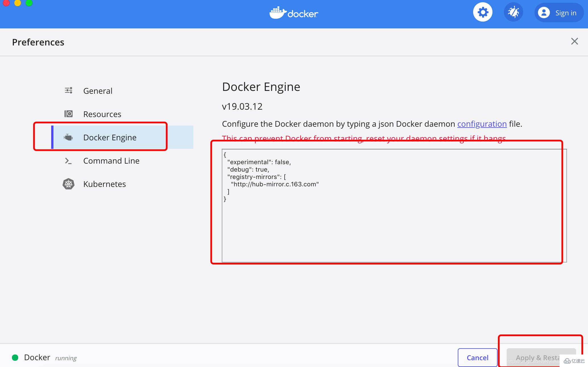
Task: Click the Sign in button
Action: click(x=559, y=13)
